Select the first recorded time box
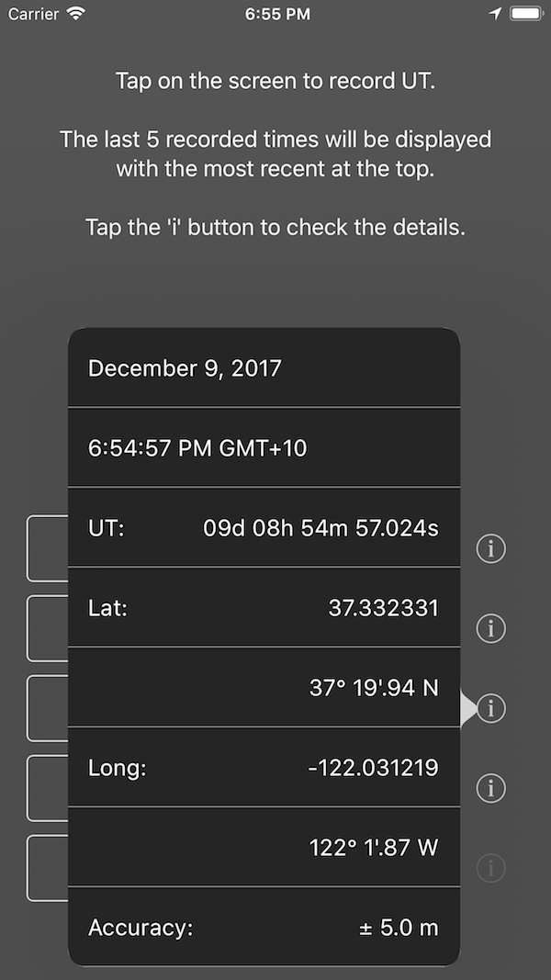The width and height of the screenshot is (551, 980). click(x=47, y=548)
